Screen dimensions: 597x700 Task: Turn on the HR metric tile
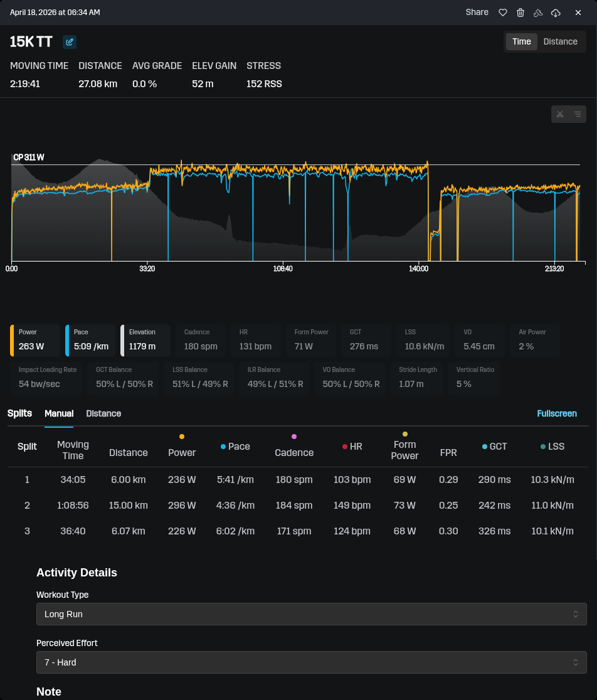click(x=256, y=340)
